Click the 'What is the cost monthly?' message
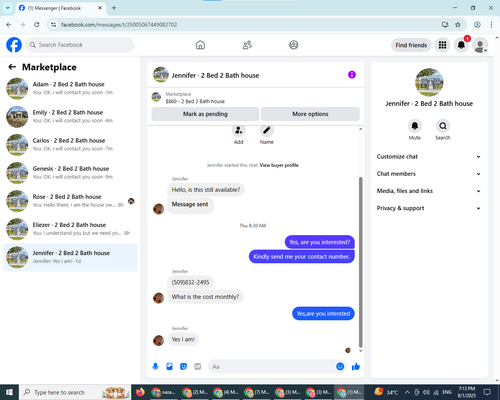500x400 pixels. (x=205, y=297)
